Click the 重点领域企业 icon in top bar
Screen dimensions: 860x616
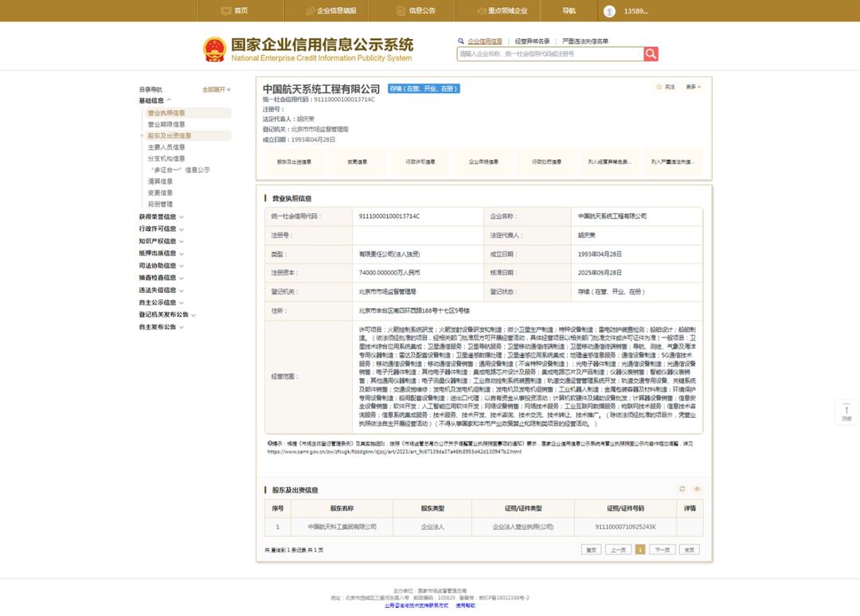[482, 10]
